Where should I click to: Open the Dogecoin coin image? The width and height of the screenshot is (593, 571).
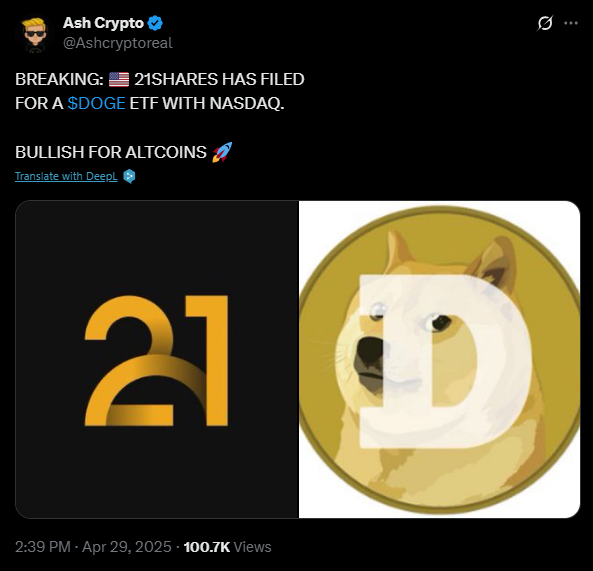tap(439, 359)
